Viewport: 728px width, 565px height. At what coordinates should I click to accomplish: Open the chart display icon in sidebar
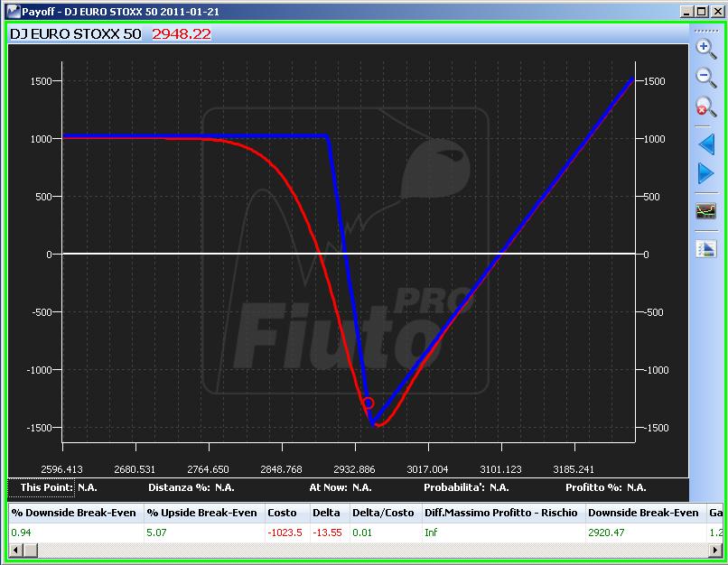click(705, 210)
